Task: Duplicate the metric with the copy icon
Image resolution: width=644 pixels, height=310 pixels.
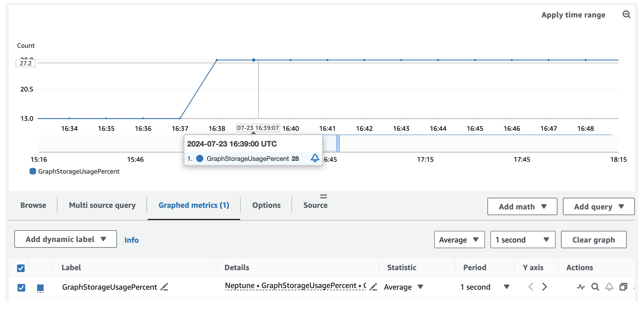Action: click(x=623, y=287)
